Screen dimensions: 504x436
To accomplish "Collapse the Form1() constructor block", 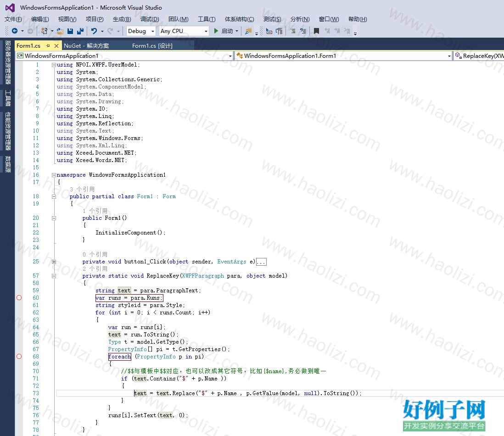I will pyautogui.click(x=54, y=218).
